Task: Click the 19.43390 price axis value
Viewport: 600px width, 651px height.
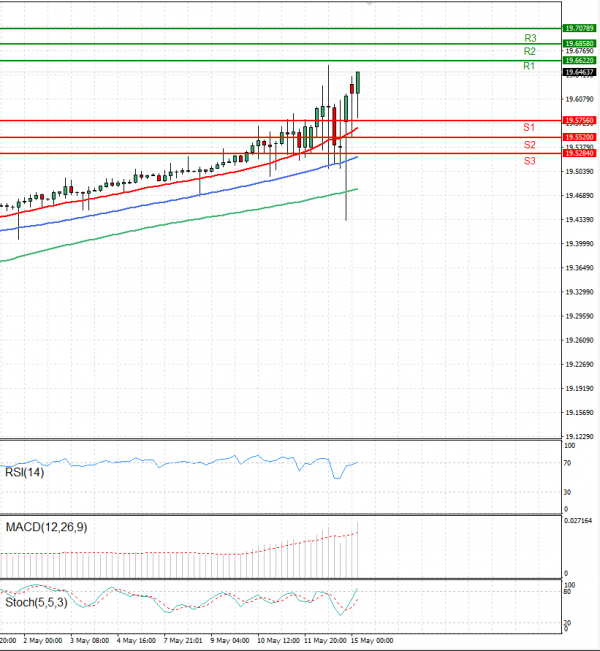Action: [x=580, y=220]
